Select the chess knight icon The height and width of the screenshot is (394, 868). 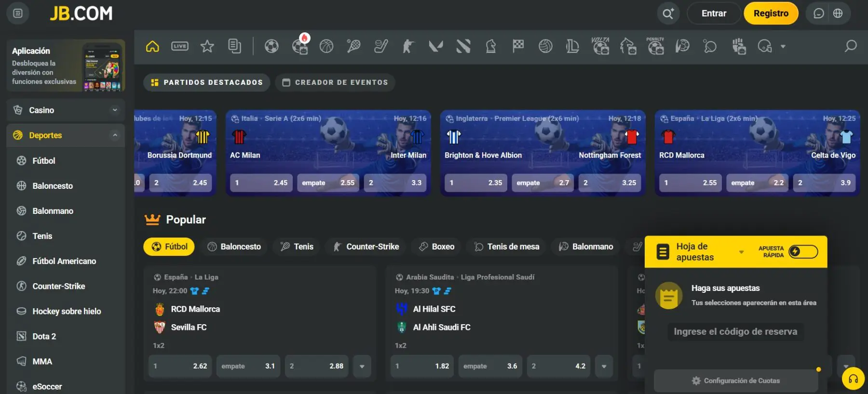coord(491,46)
